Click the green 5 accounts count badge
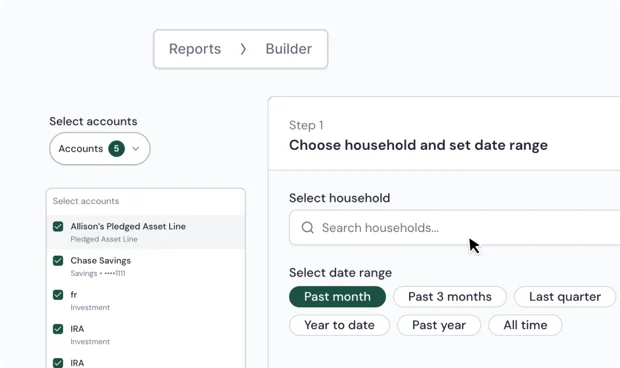The height and width of the screenshot is (368, 620). coord(117,149)
